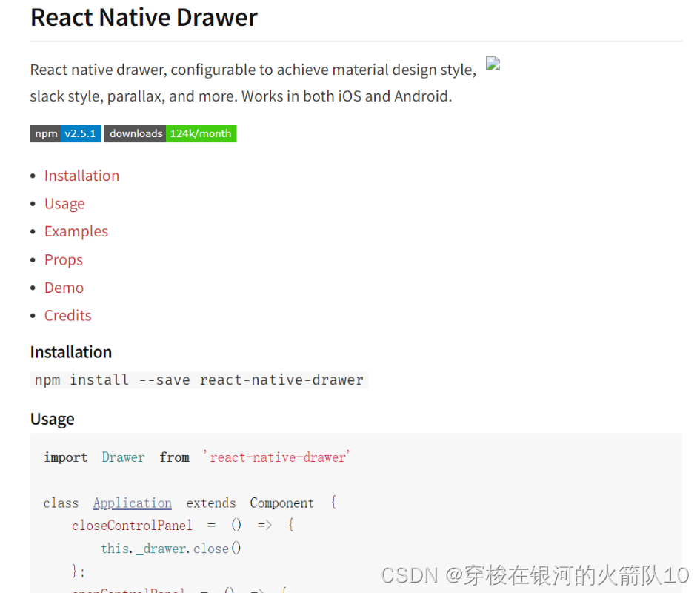The height and width of the screenshot is (593, 700).
Task: Click the Usage section heading
Action: (x=53, y=419)
